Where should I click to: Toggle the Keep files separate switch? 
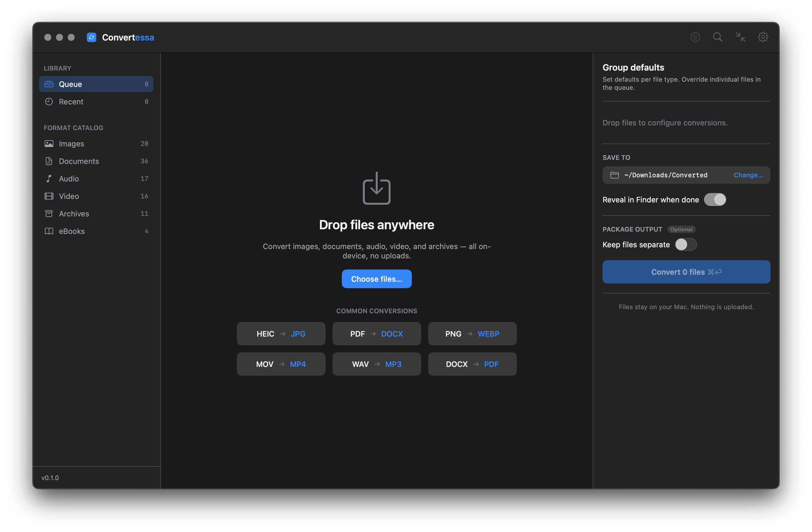point(685,244)
